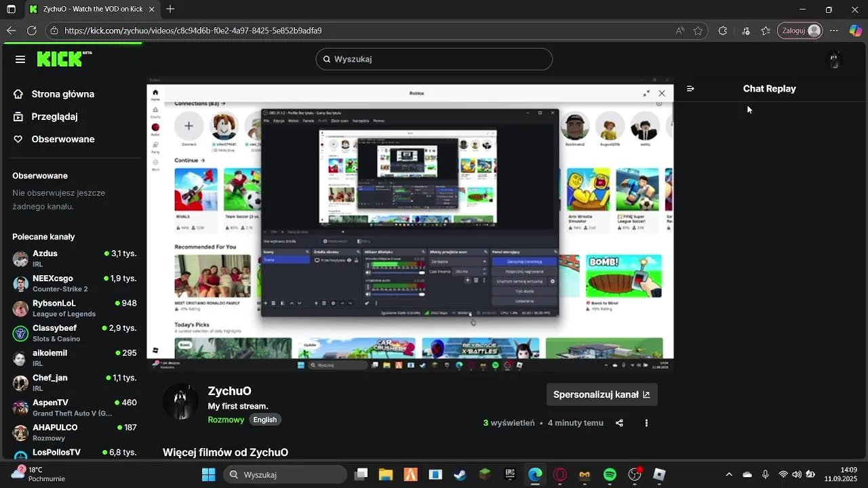The height and width of the screenshot is (488, 868).
Task: Collapse the Chat Replay panel
Action: [690, 89]
